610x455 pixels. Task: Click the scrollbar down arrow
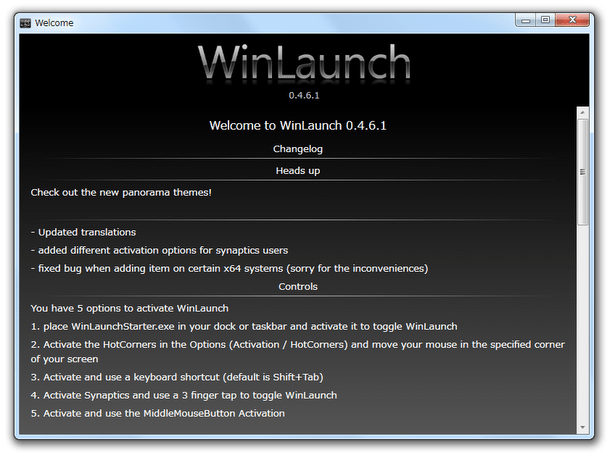point(582,427)
